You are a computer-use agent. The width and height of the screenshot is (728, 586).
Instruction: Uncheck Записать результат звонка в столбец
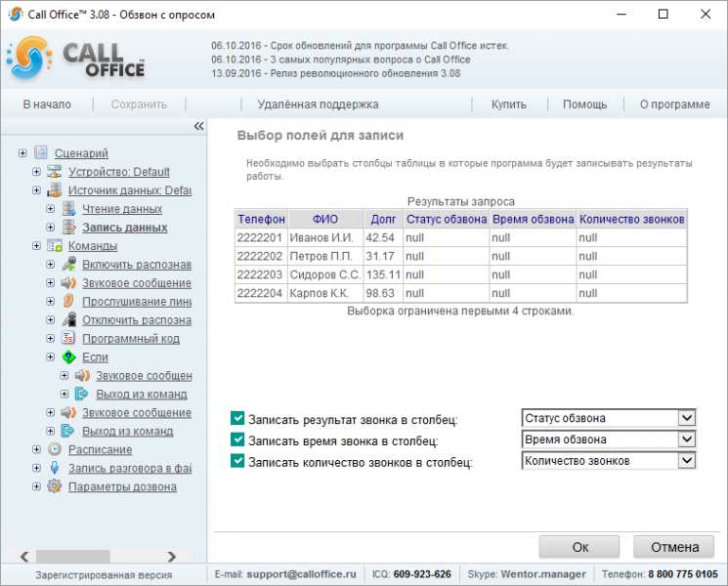tap(237, 418)
